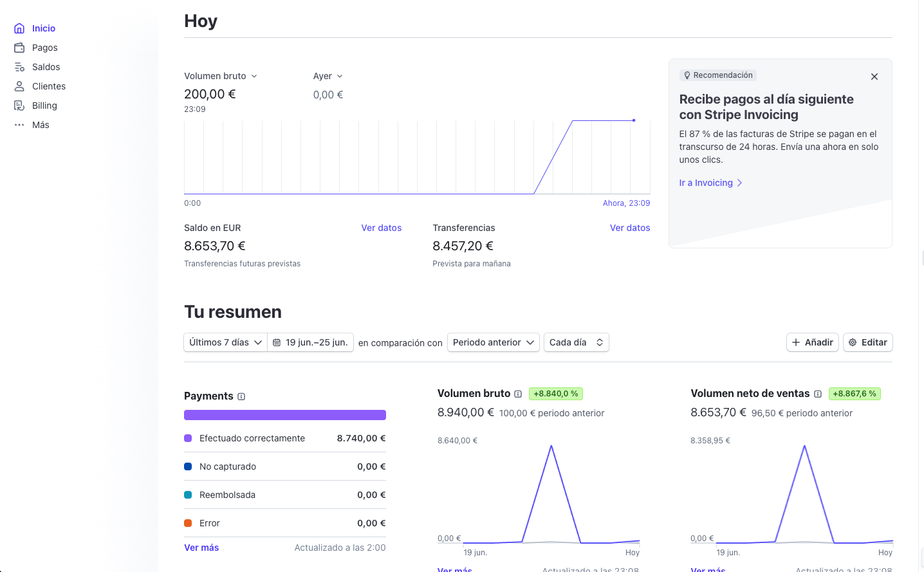The width and height of the screenshot is (924, 572).
Task: Click Ver datos next to Transferencias
Action: pyautogui.click(x=630, y=228)
